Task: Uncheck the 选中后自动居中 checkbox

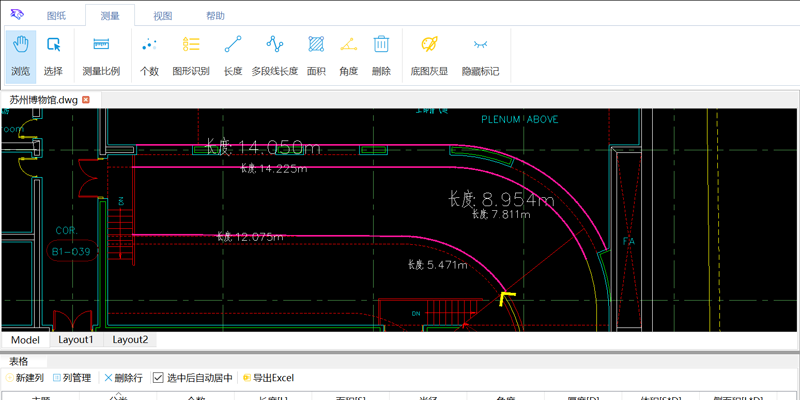Action: 158,378
